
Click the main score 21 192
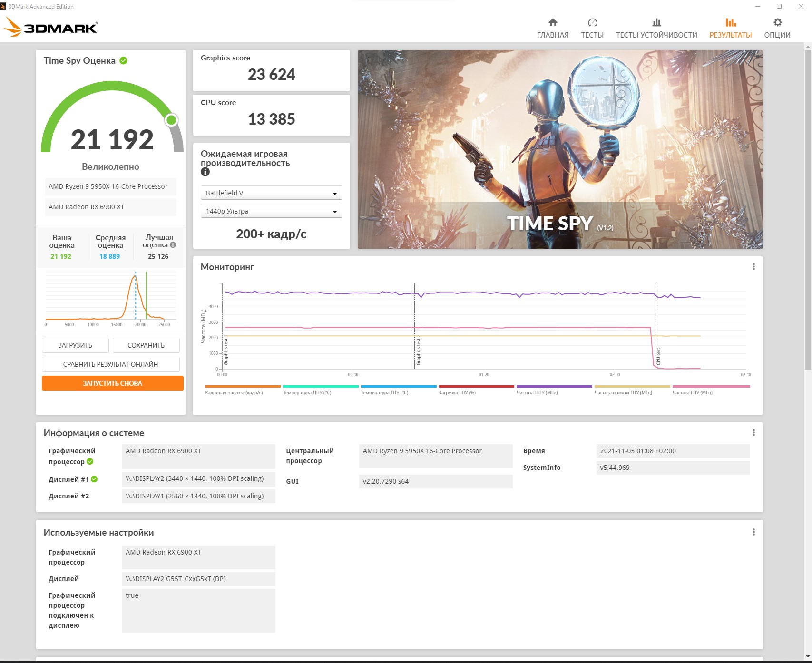112,140
